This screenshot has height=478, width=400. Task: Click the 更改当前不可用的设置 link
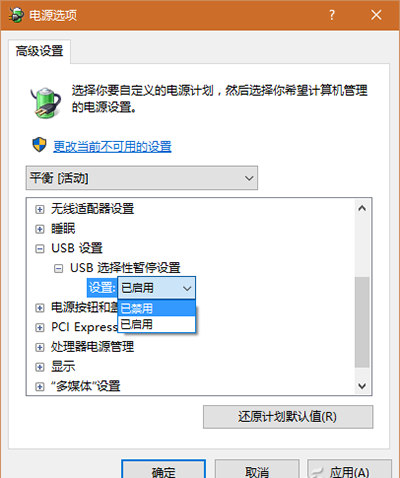pos(112,147)
